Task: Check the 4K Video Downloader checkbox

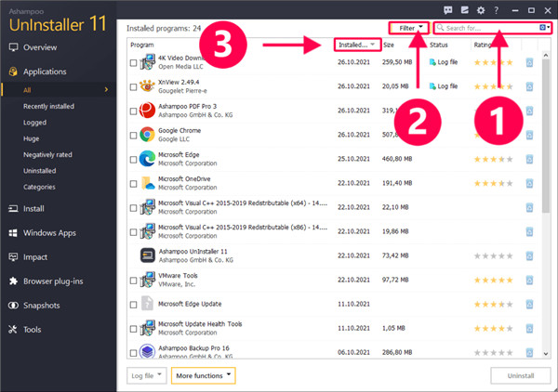Action: 133,63
